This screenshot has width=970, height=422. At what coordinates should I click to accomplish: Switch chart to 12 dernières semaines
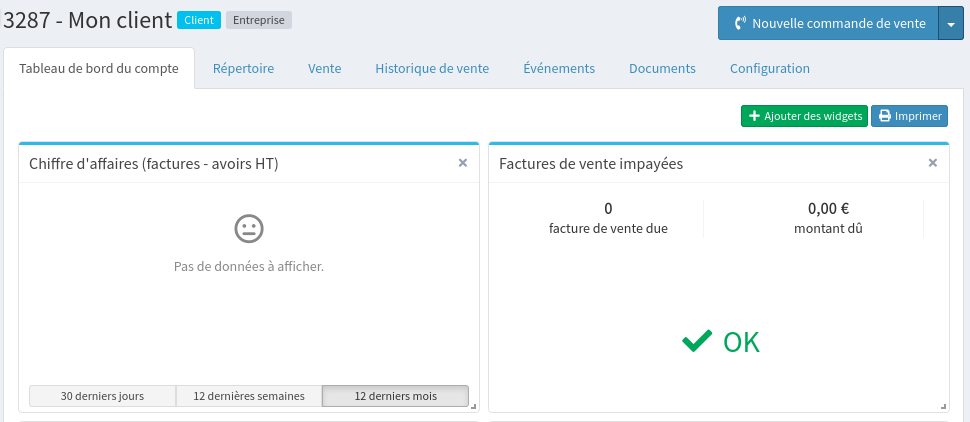[249, 396]
